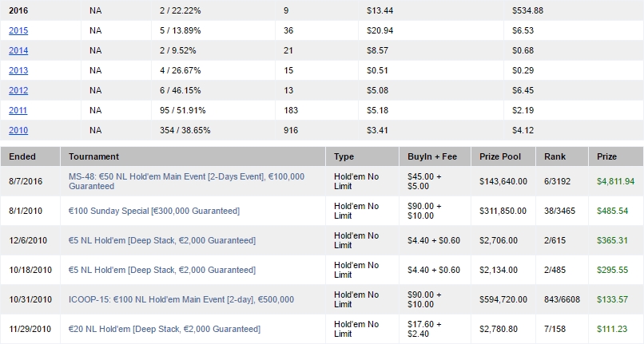
Task: Open the 2014 year link
Action: point(18,50)
